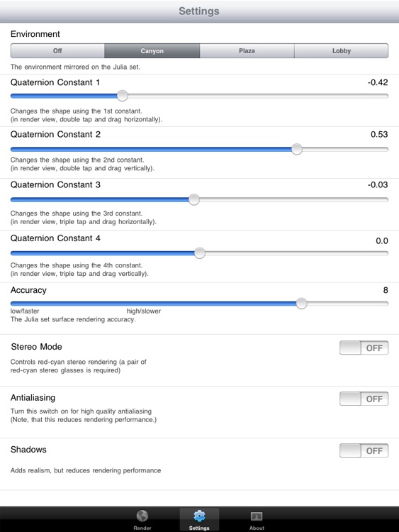Choose the Plaza environment option
The image size is (399, 532).
(247, 50)
